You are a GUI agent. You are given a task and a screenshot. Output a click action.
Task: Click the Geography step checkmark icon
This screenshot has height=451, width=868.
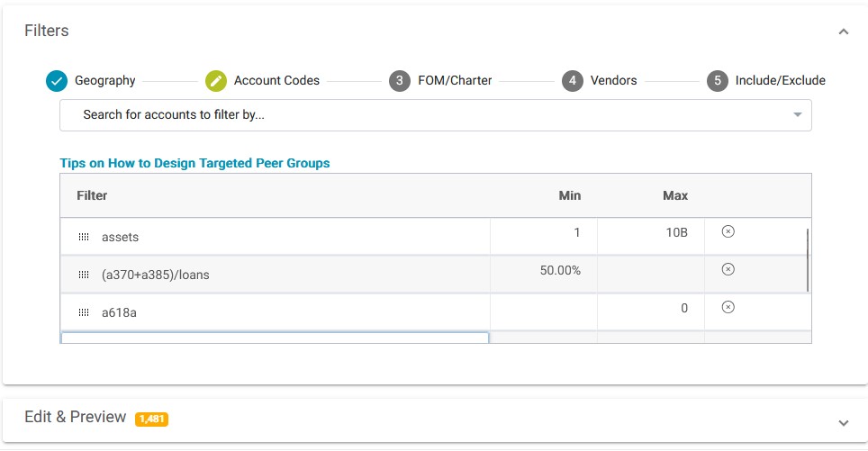coord(57,81)
